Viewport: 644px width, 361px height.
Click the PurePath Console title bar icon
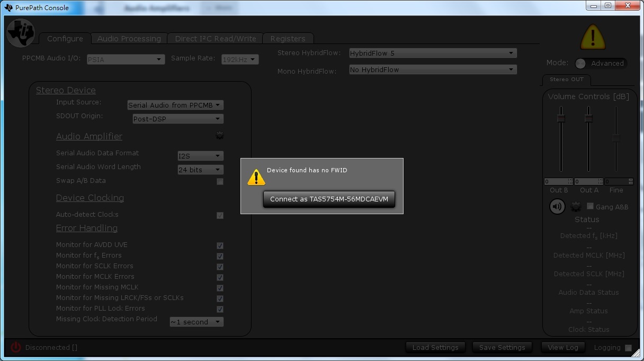coord(8,8)
